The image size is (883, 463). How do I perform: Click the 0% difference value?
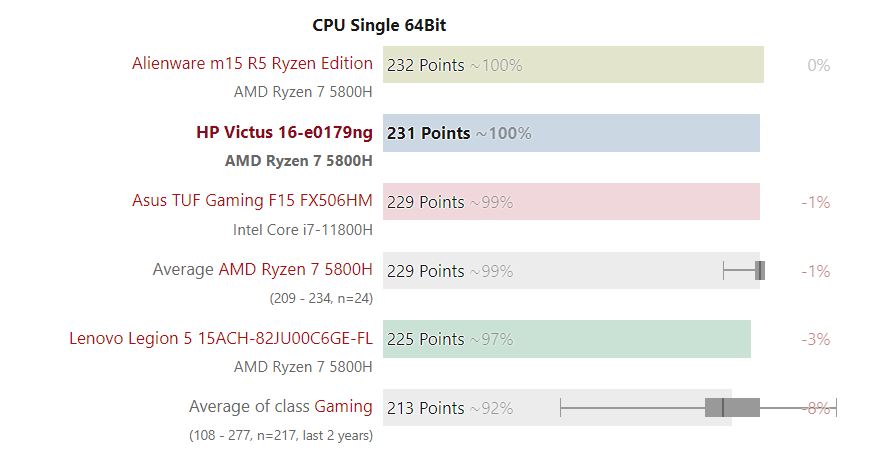[x=819, y=65]
